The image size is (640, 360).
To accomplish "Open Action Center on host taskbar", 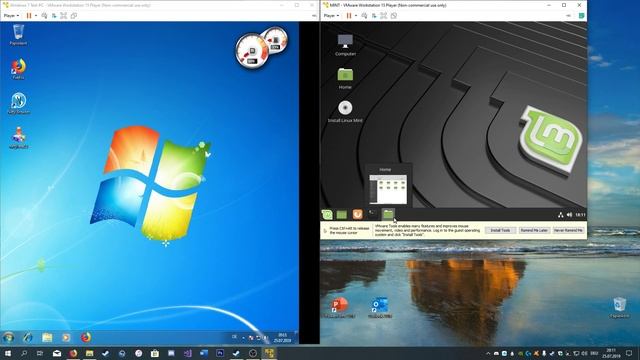I will click(x=629, y=353).
